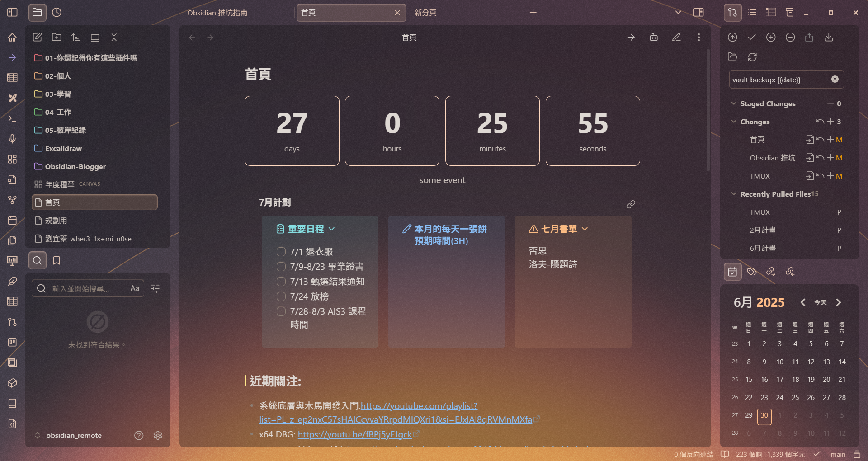Open daily note calendar ribbon icon
868x461 pixels.
(12, 220)
